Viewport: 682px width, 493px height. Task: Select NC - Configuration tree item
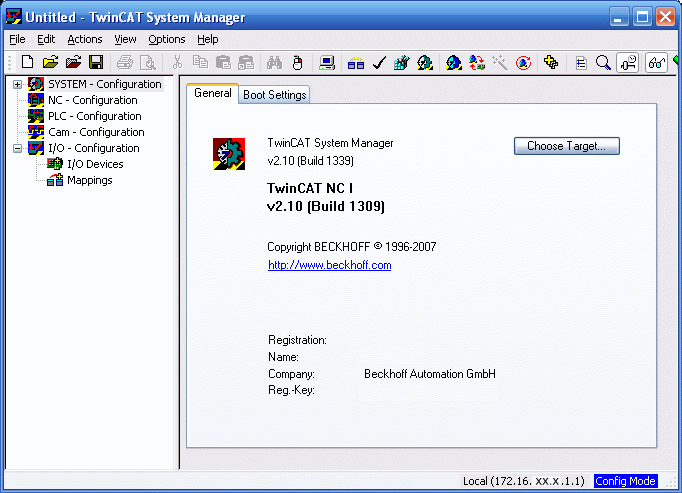pos(93,100)
